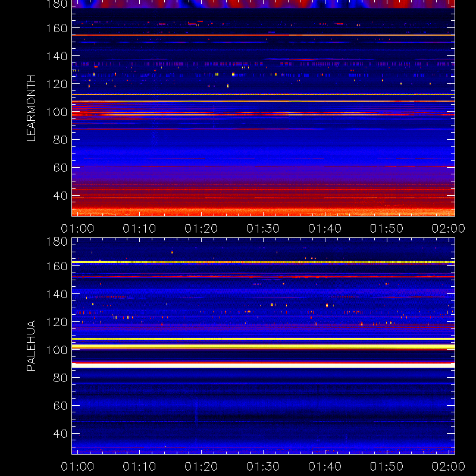Pick the 01:20 time label under LEARMONTH plot

(x=201, y=228)
